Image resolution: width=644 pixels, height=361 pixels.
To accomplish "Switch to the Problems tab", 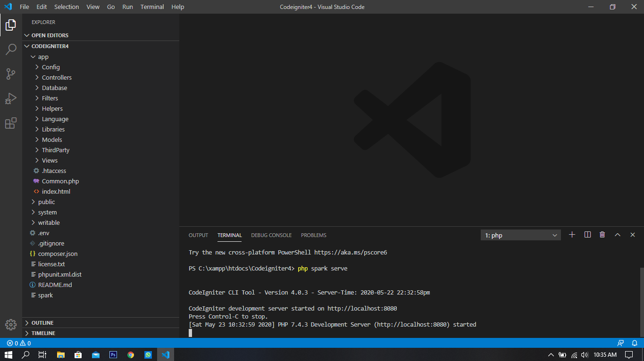I will pos(314,235).
